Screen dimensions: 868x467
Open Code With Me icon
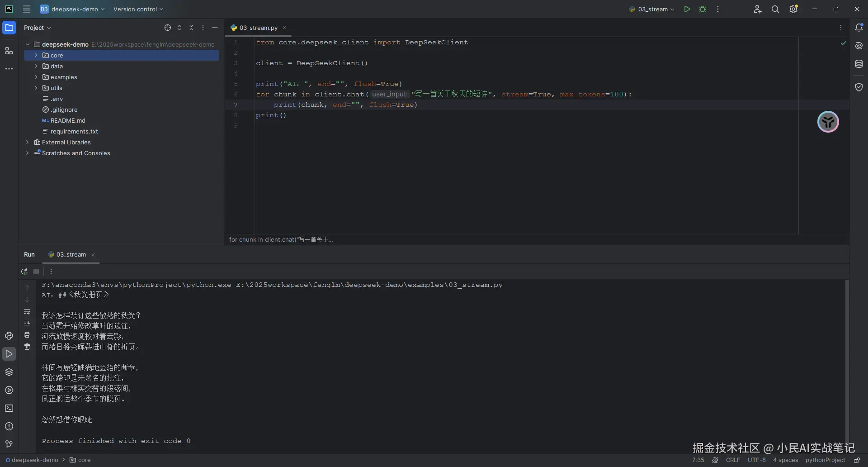pyautogui.click(x=758, y=9)
